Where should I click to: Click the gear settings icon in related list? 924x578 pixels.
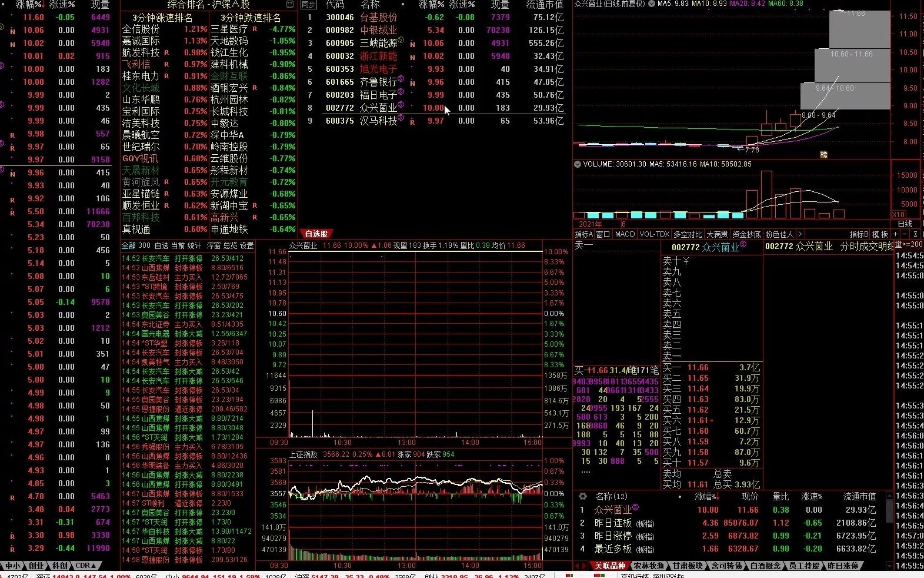coord(583,496)
